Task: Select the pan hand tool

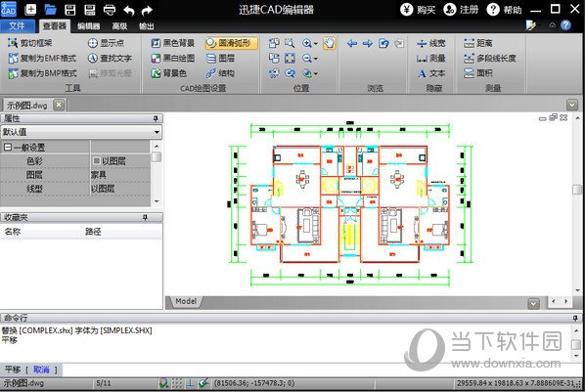Action: 329,43
